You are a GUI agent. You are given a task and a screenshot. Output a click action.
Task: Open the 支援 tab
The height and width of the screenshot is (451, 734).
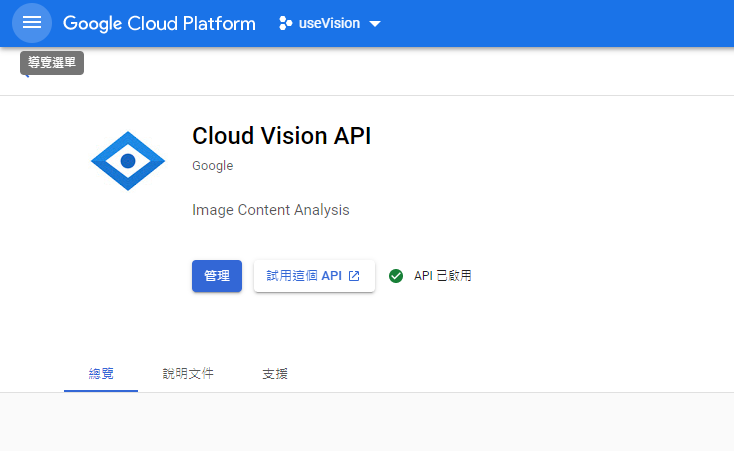click(275, 374)
